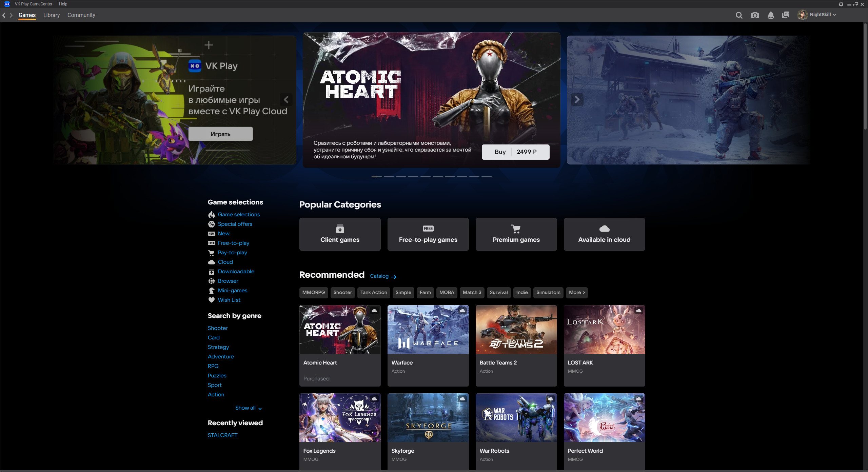Open the STALCRAFT recently viewed link
The width and height of the screenshot is (868, 472).
222,435
